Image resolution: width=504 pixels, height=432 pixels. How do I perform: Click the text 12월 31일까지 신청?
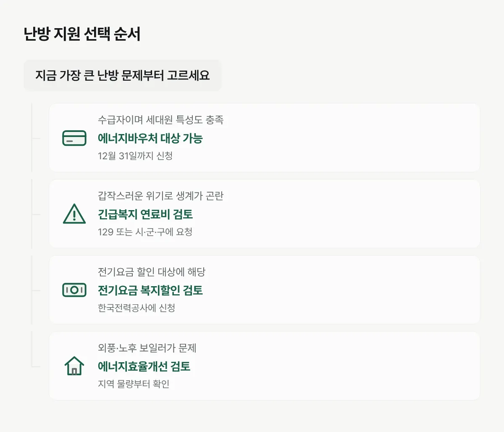click(x=135, y=156)
